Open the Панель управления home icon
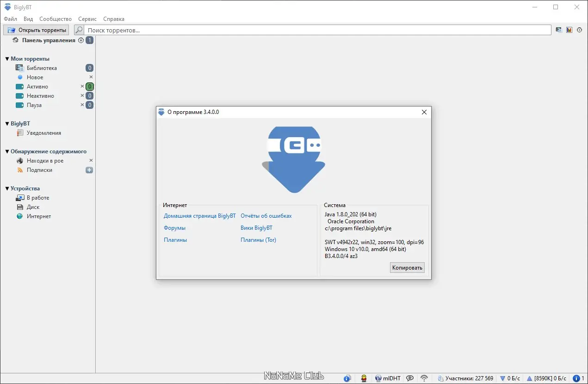Image resolution: width=588 pixels, height=384 pixels. tap(15, 40)
